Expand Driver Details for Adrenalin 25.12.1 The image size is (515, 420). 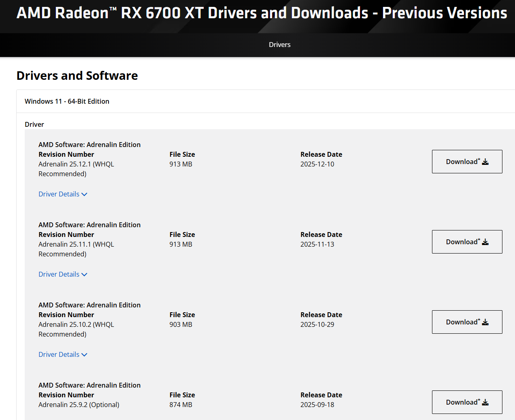pos(63,194)
